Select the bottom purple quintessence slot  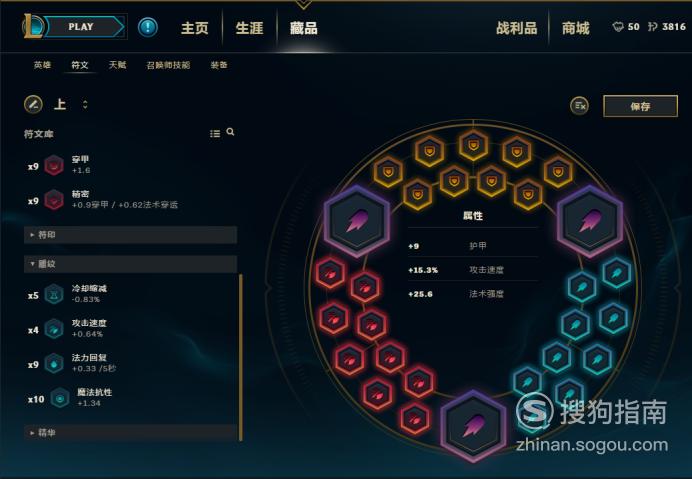(473, 426)
